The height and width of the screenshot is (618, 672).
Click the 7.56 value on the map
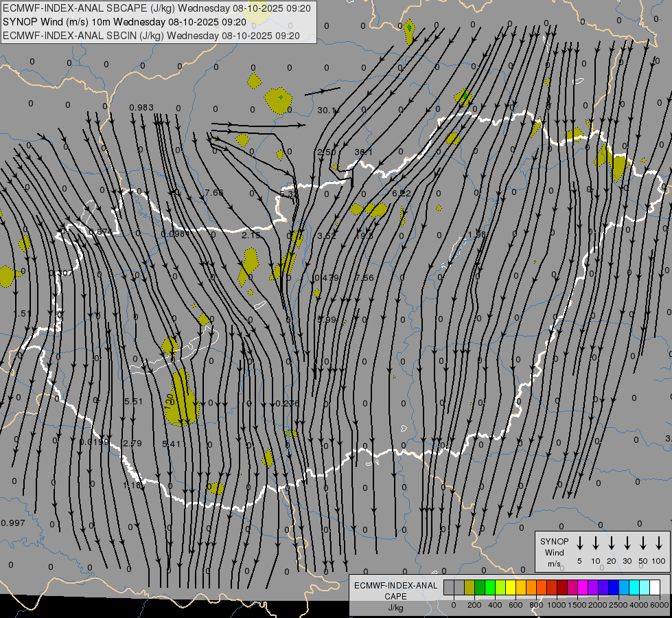pos(364,277)
